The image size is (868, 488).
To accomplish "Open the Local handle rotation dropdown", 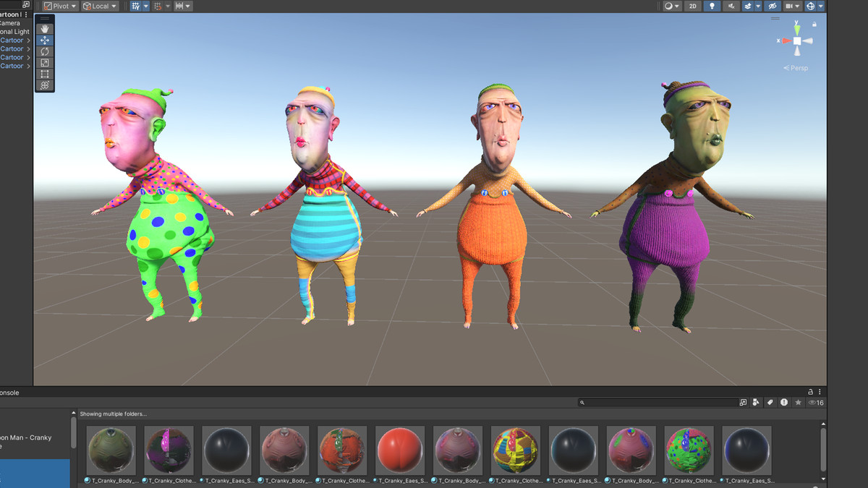I will coord(100,6).
